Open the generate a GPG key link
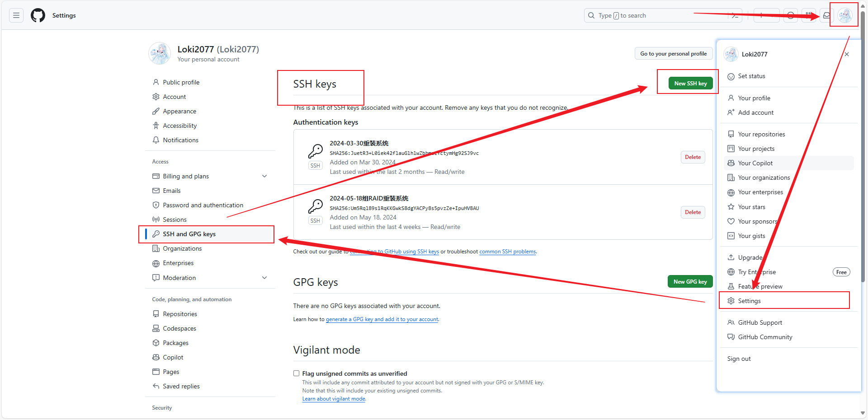The width and height of the screenshot is (868, 420). pyautogui.click(x=382, y=319)
